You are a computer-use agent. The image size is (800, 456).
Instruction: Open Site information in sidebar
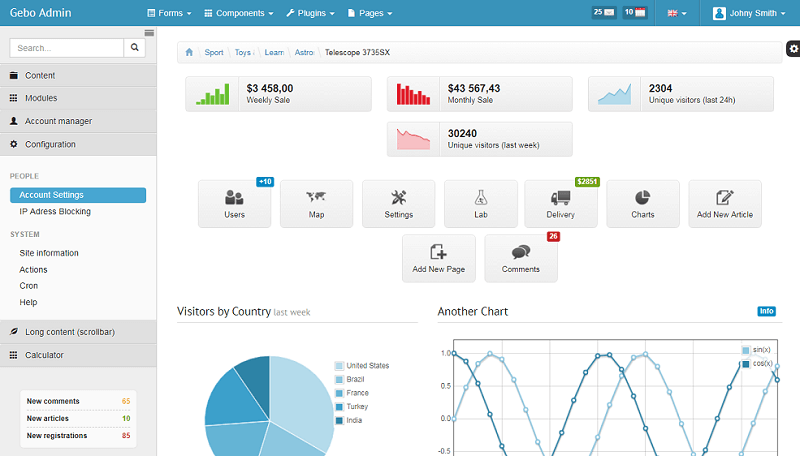[x=49, y=253]
